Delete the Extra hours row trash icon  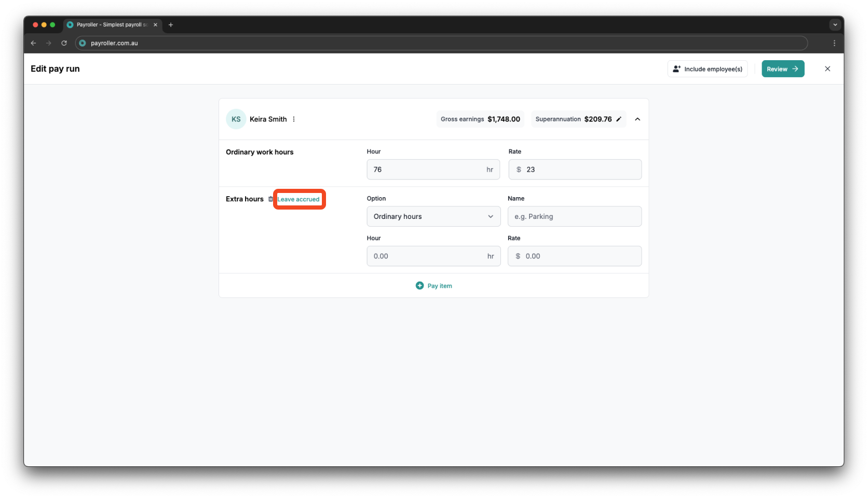[x=270, y=199]
